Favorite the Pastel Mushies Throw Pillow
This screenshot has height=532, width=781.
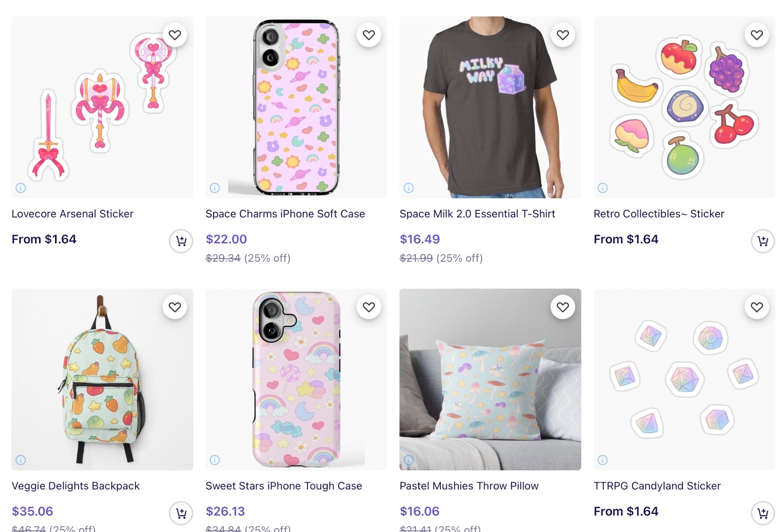point(563,307)
